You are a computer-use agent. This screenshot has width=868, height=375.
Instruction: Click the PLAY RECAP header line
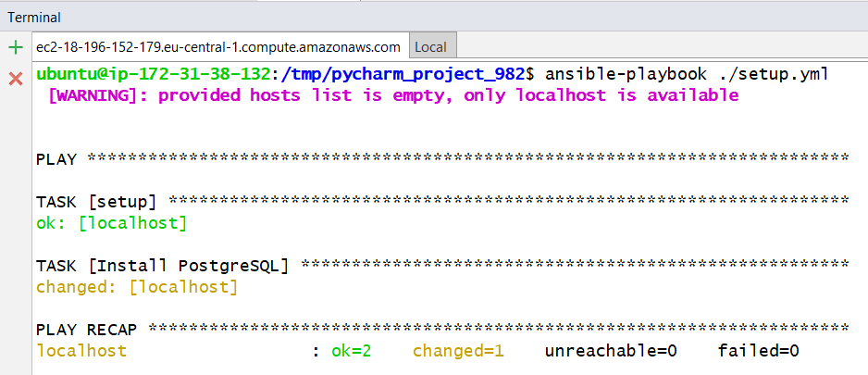441,330
